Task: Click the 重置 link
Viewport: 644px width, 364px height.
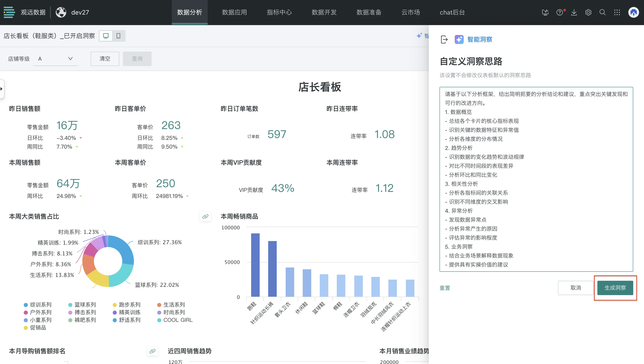Action: coord(445,288)
